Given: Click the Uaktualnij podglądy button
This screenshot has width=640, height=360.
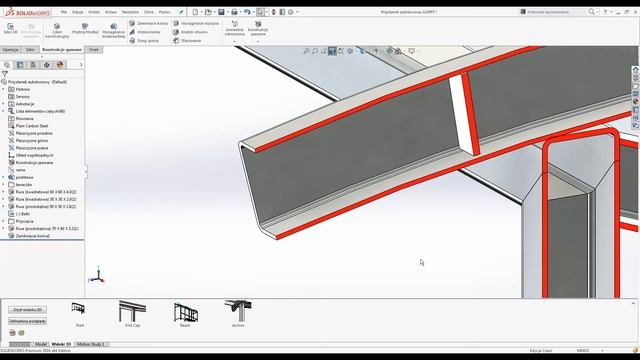Looking at the screenshot, I should point(27,321).
